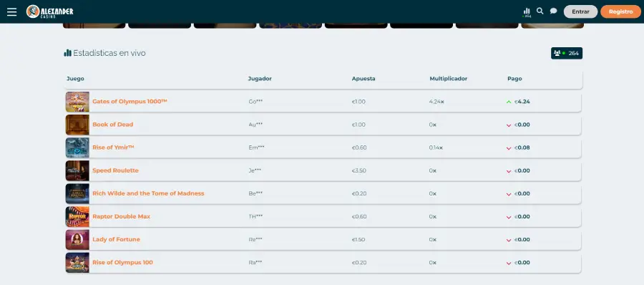The image size is (644, 285).
Task: Click player Au*** cell
Action: tap(255, 125)
